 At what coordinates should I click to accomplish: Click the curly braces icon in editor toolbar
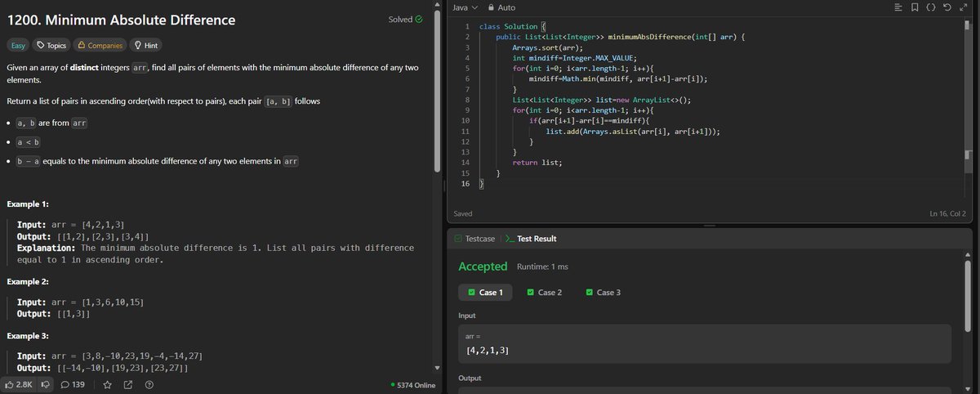[x=932, y=7]
